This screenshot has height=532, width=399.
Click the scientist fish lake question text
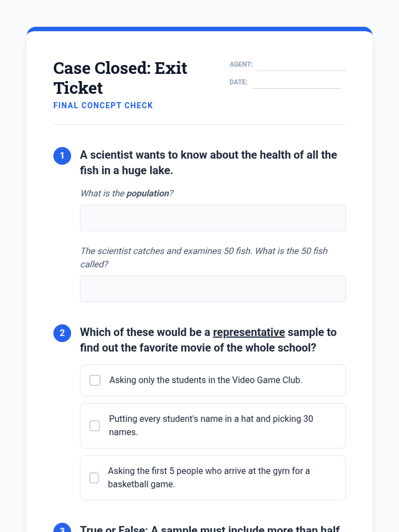(208, 163)
